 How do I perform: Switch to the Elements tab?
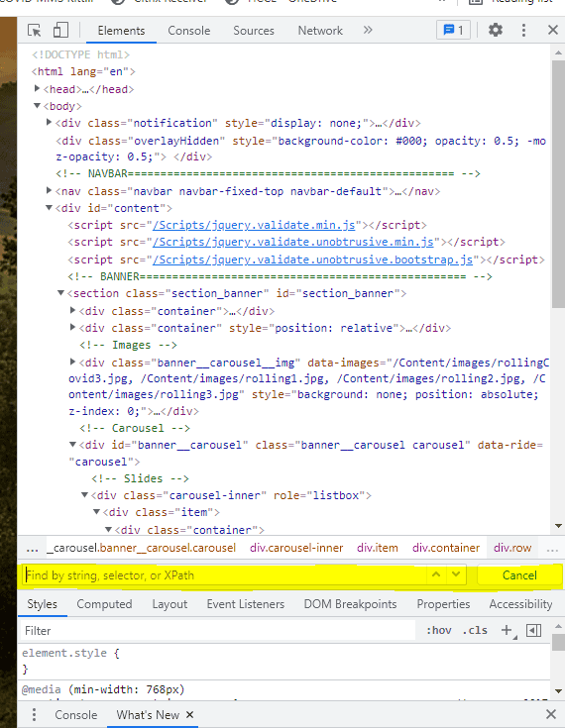click(x=121, y=31)
